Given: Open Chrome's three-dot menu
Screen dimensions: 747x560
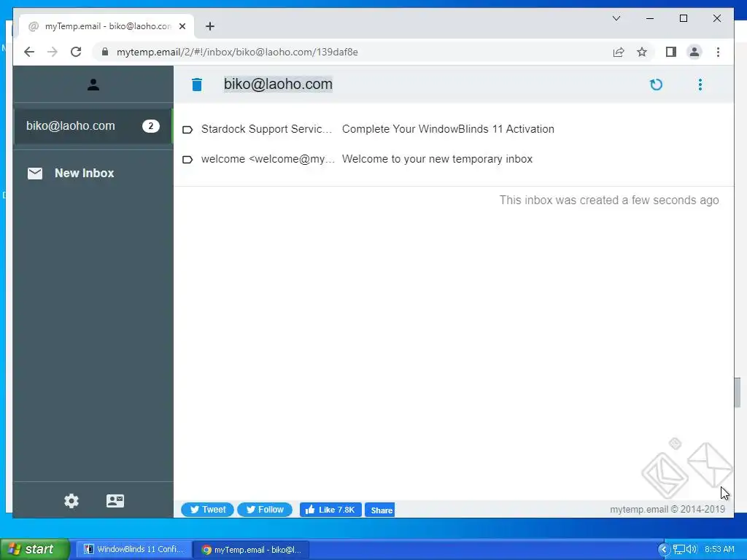Looking at the screenshot, I should (x=718, y=52).
